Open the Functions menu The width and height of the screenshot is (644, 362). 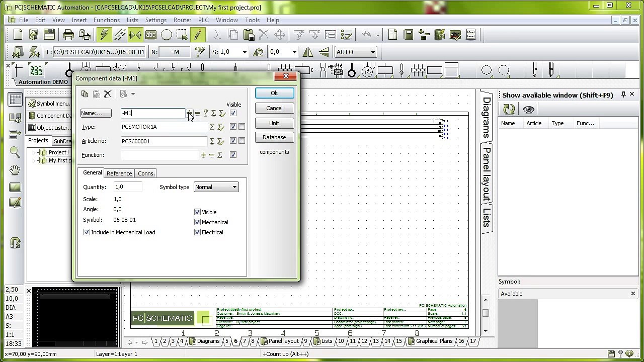click(x=107, y=20)
